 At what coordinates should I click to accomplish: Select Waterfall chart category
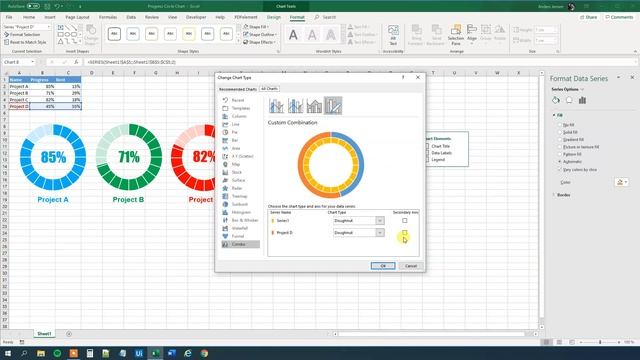point(240,228)
